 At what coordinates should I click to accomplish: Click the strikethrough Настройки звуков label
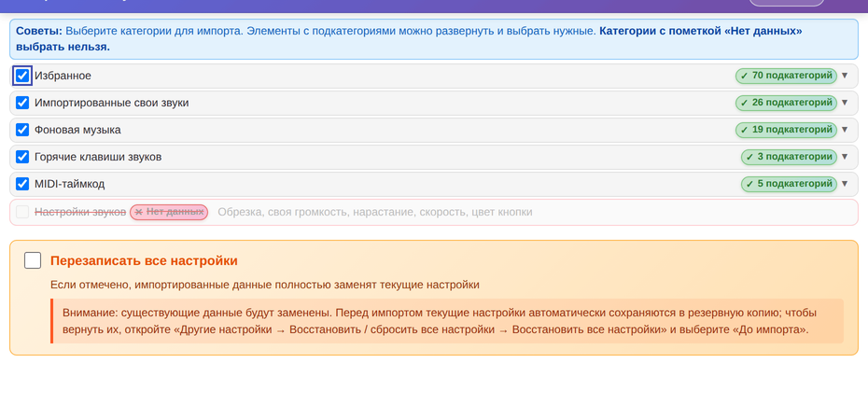[x=80, y=212]
